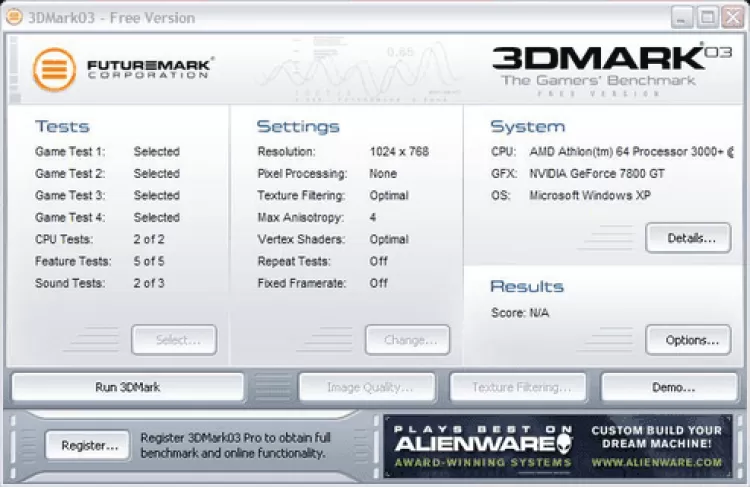Screen dimensions: 750x487
Task: Open the results Options dialog
Action: click(688, 340)
